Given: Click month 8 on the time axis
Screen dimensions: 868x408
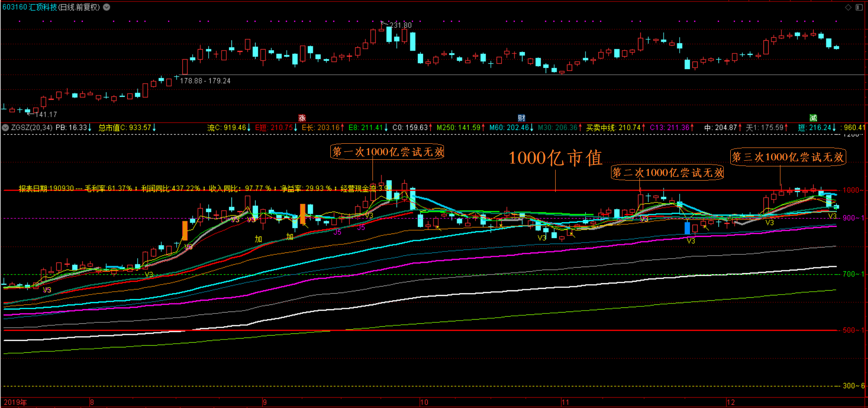Looking at the screenshot, I should pyautogui.click(x=92, y=402).
